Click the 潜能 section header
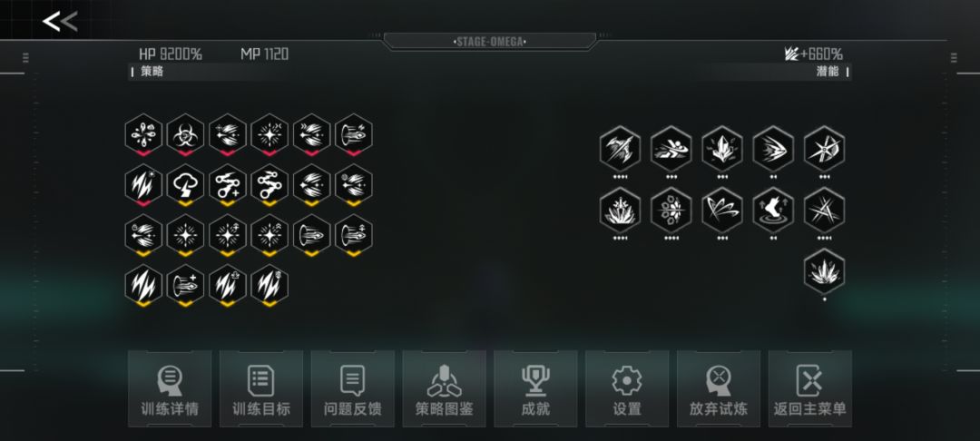Viewport: 980px width, 441px height. [x=827, y=71]
